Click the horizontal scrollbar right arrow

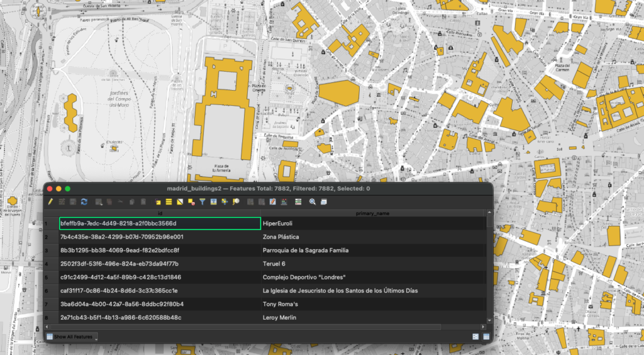pyautogui.click(x=483, y=327)
